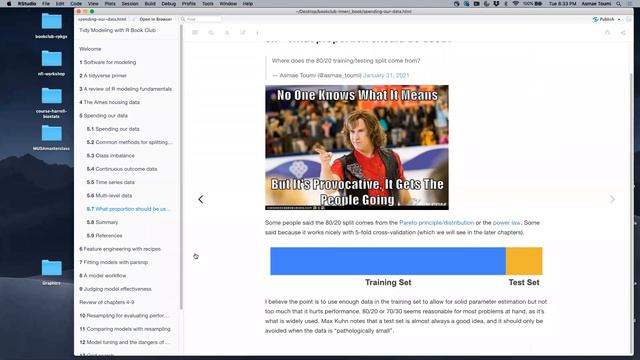Open Pareto principle/distribution link

tap(436, 223)
